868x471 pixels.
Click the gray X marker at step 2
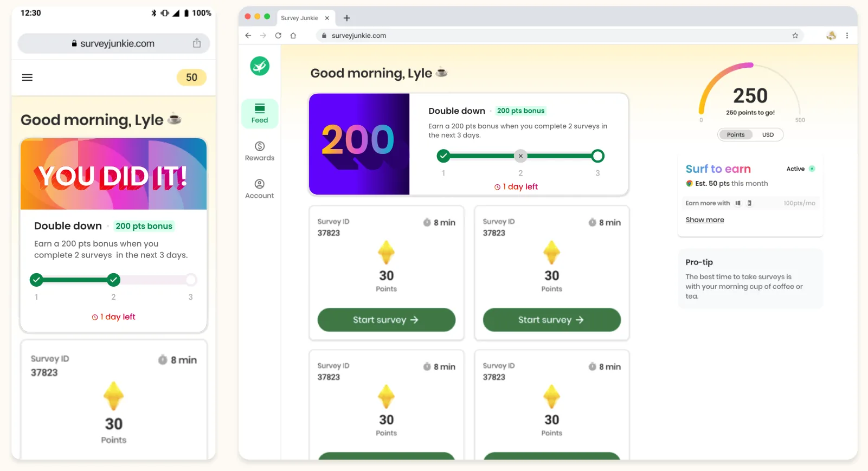coord(520,156)
